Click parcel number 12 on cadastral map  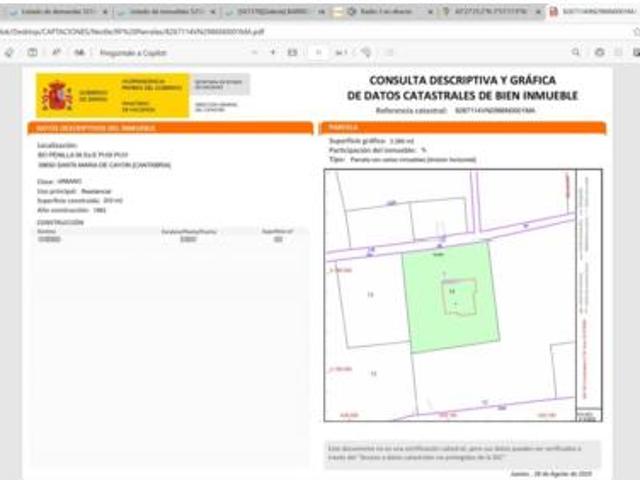point(373,373)
